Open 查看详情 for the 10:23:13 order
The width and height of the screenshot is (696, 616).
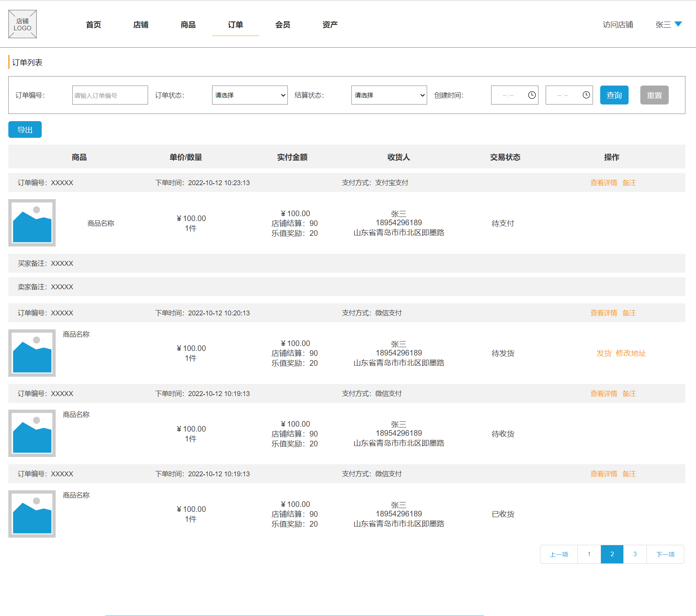(604, 182)
